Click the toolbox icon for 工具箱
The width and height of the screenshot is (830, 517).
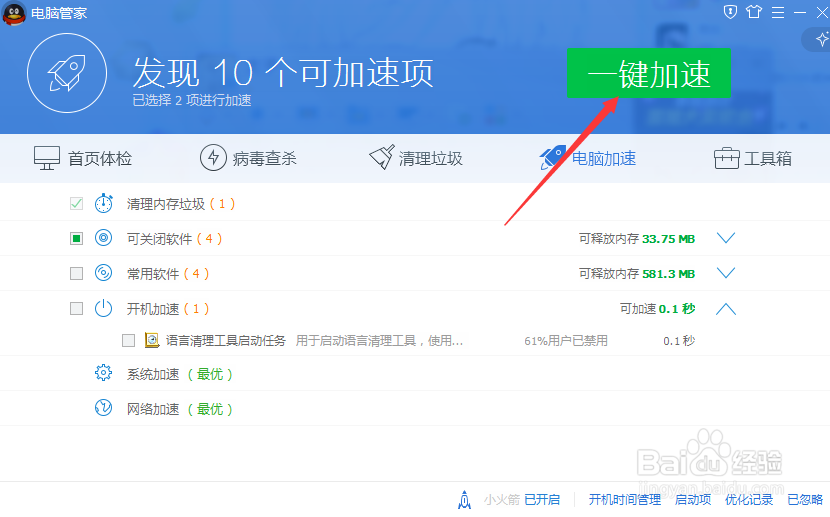coord(726,158)
